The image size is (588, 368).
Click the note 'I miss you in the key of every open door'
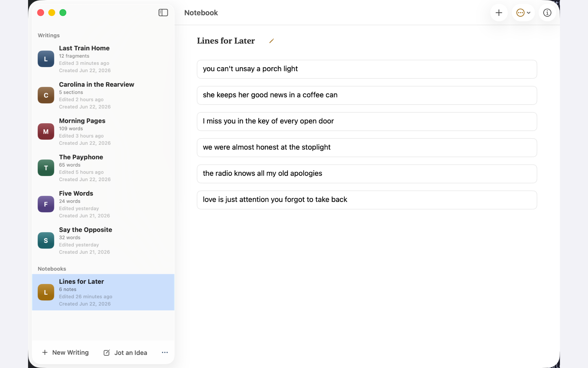tap(367, 121)
